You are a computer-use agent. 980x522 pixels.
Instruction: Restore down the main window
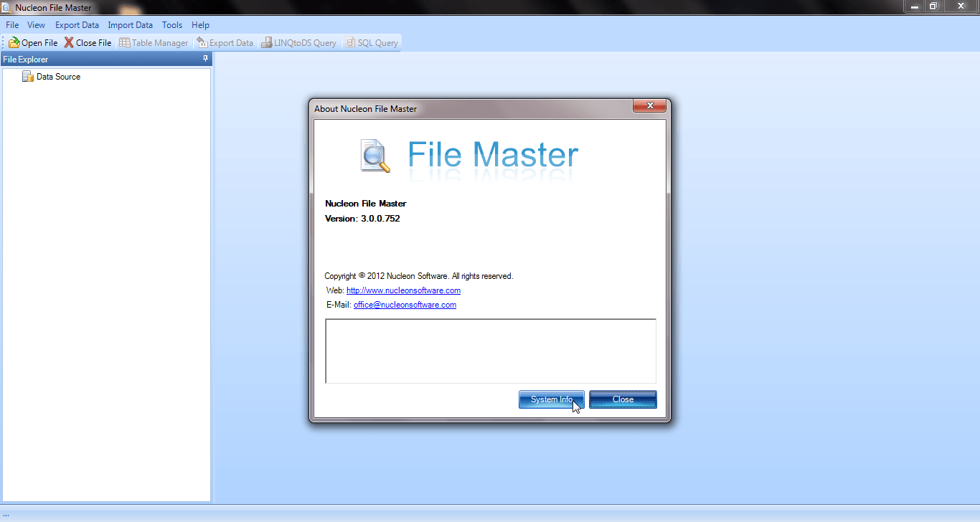click(x=933, y=6)
